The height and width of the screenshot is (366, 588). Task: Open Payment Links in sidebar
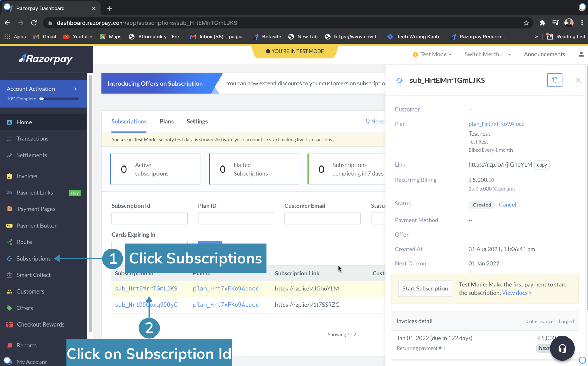click(35, 193)
